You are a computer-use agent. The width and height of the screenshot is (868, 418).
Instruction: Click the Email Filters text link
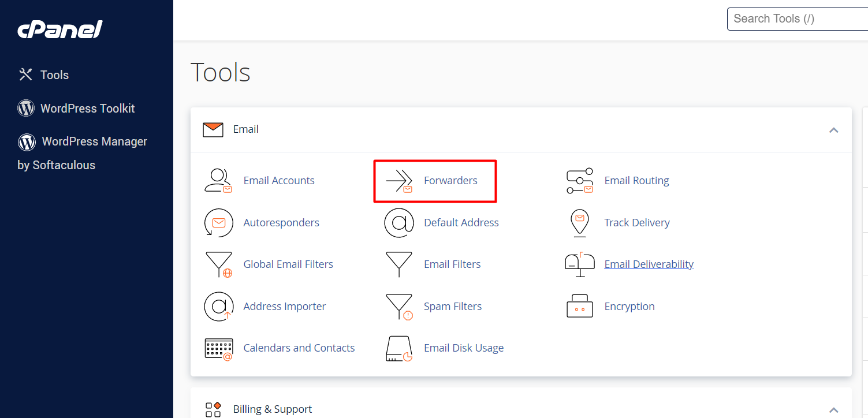452,264
